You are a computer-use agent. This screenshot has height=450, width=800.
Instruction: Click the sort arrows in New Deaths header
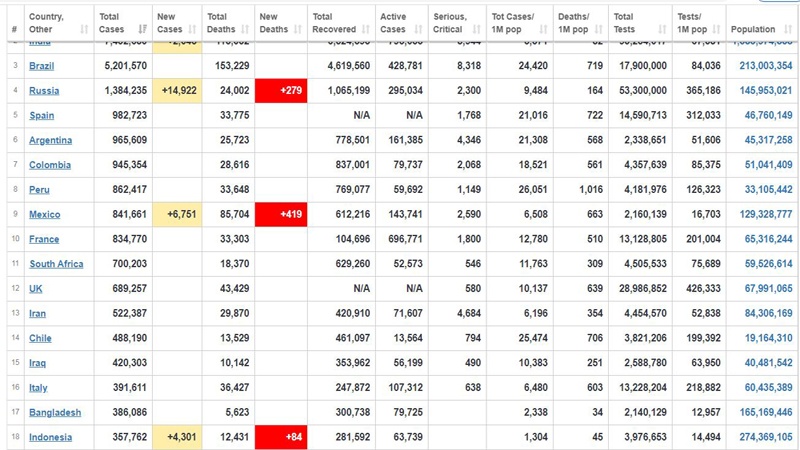click(x=298, y=30)
